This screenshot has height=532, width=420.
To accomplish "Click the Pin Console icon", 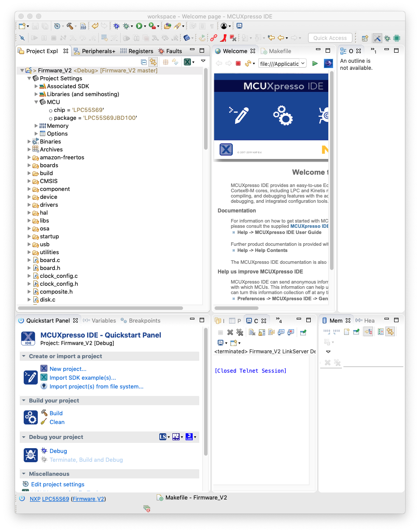I will pos(303,332).
